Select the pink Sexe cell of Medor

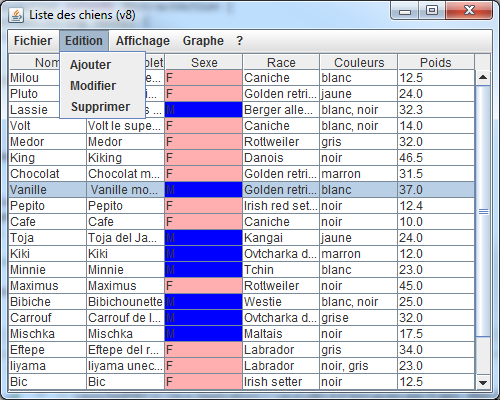204,142
